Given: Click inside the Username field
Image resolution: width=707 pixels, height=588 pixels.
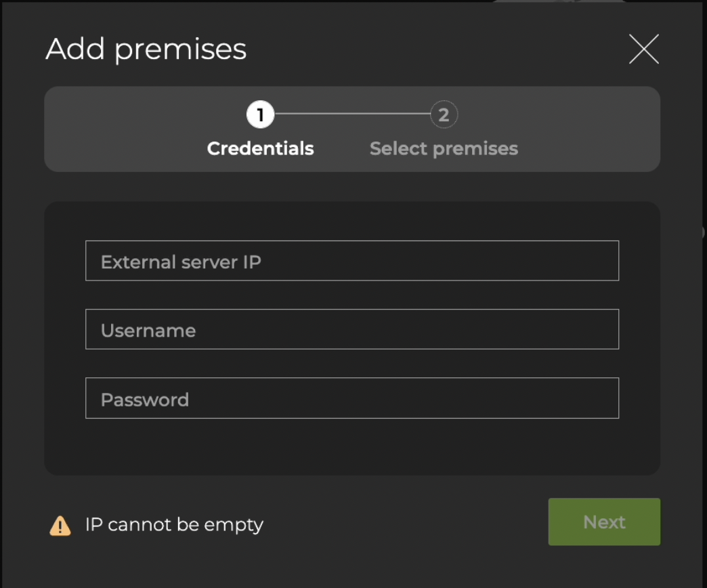Looking at the screenshot, I should click(352, 329).
